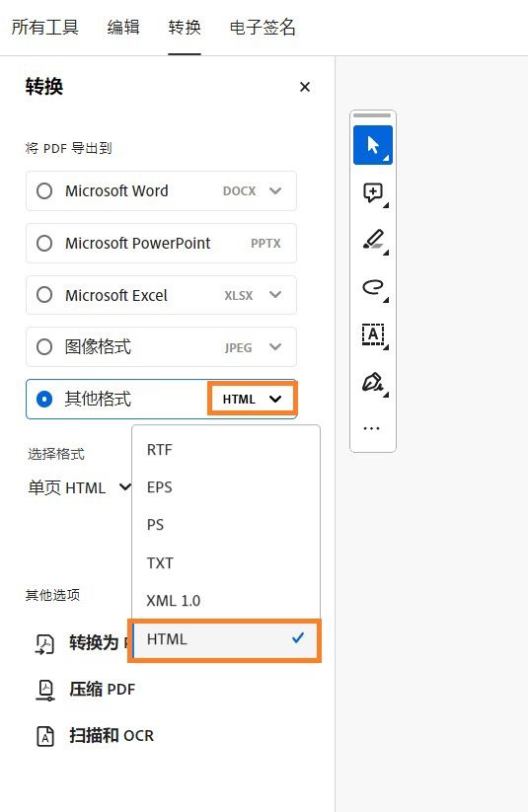This screenshot has height=812, width=528.
Task: Click the 压缩 PDF icon
Action: pyautogui.click(x=45, y=690)
